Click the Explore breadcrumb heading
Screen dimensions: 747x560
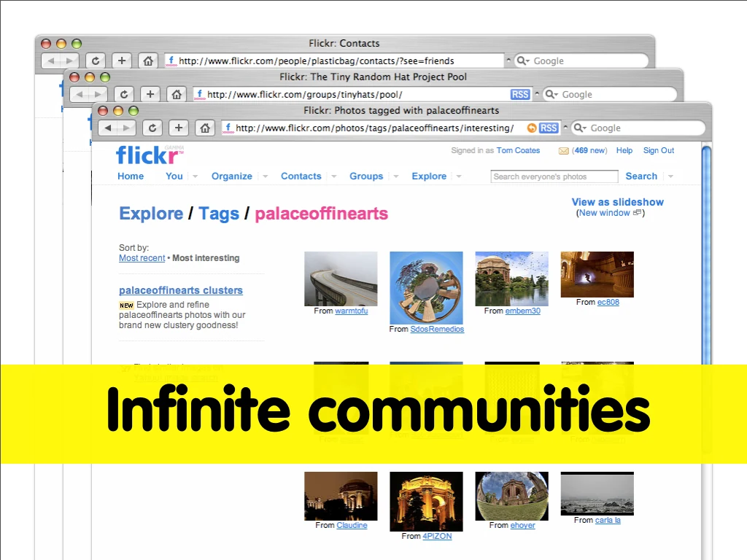point(151,214)
